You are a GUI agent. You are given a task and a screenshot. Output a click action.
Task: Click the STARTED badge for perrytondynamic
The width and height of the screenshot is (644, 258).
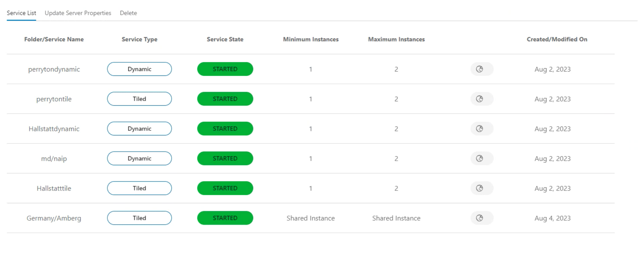pos(225,69)
